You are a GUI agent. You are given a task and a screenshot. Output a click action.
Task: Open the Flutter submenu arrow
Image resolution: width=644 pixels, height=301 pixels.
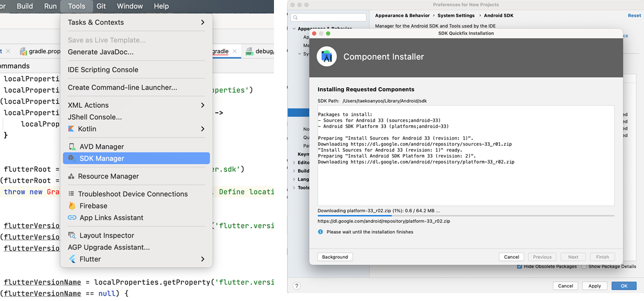pos(202,259)
